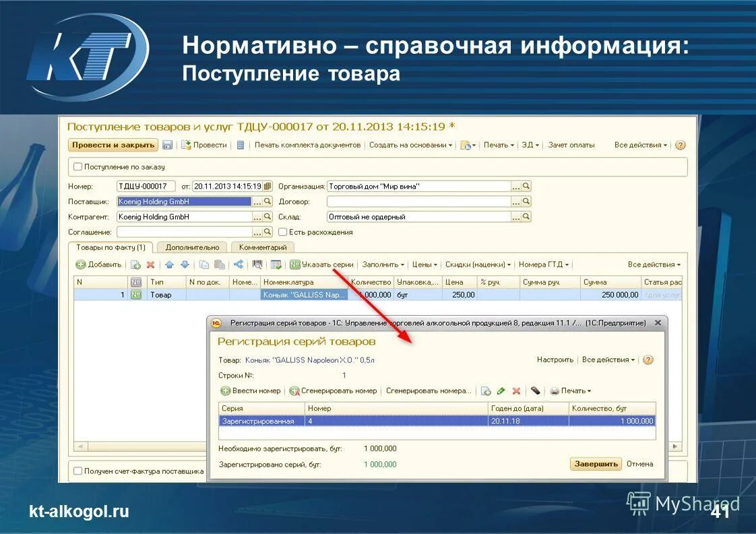Click the copy row icon in goods toolbar
Image resolution: width=756 pixels, height=534 pixels.
coord(203,264)
